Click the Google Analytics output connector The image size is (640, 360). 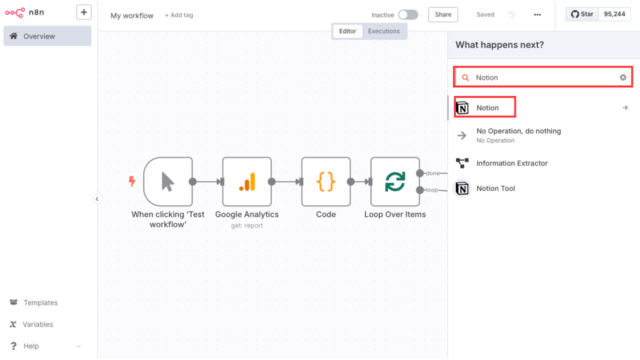point(271,182)
